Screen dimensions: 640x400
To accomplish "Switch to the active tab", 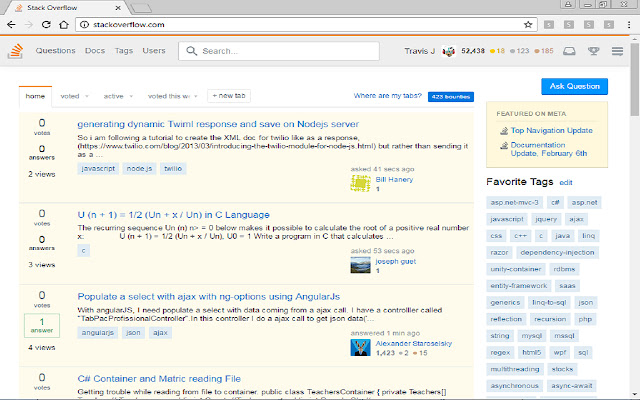I will (x=113, y=96).
